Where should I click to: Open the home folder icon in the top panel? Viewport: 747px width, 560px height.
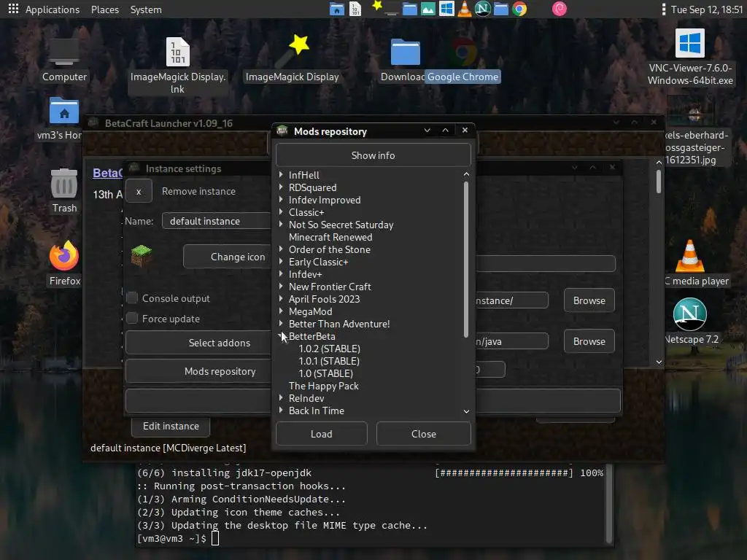337,9
